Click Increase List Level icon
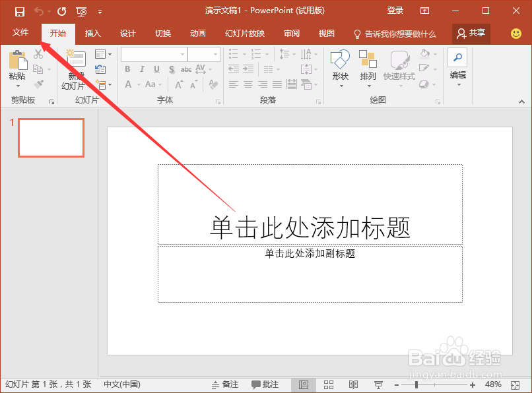532x393 pixels. click(248, 69)
